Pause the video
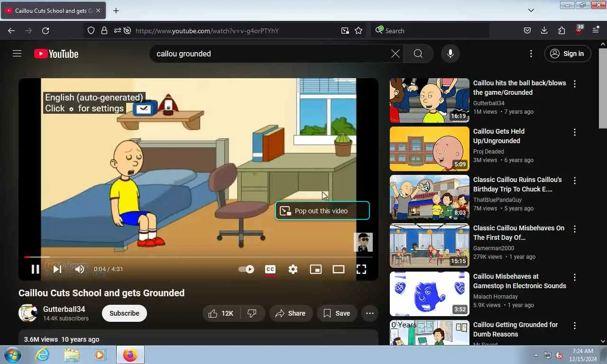 [x=35, y=269]
